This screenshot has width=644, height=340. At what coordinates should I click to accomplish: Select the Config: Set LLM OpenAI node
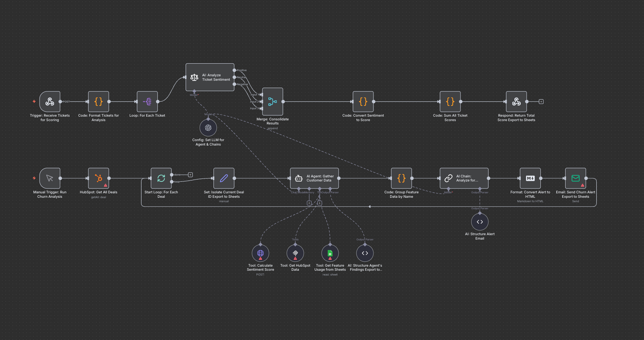click(x=208, y=128)
